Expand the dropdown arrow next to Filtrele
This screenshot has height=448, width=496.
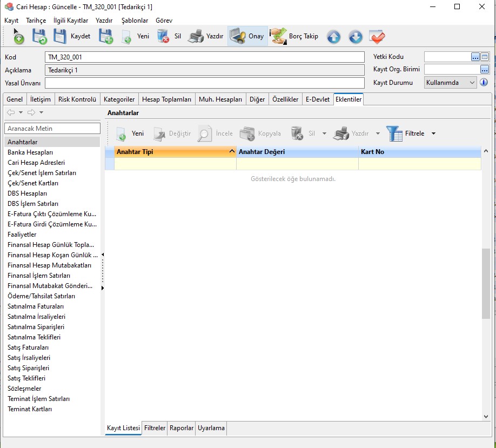click(x=433, y=133)
